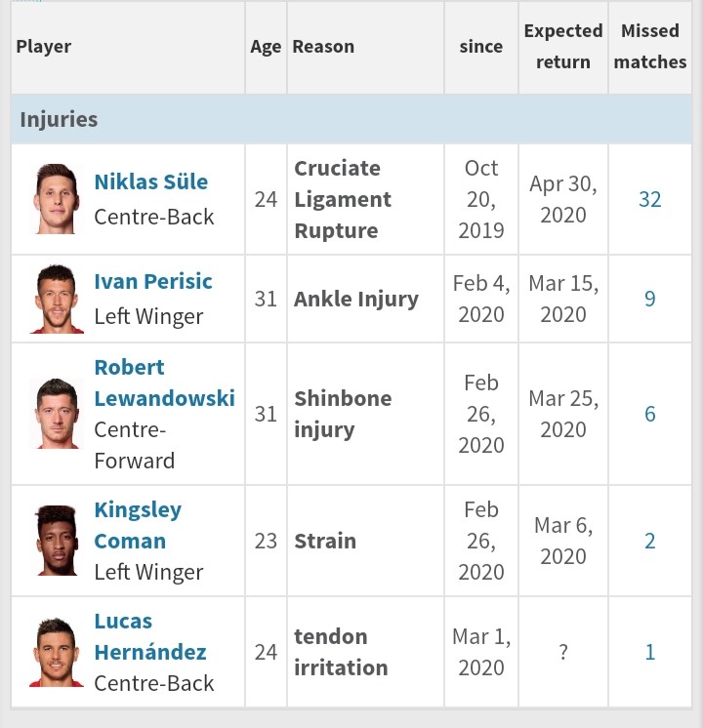Image resolution: width=703 pixels, height=728 pixels.
Task: Open Robert Lewandowski's player profile link
Action: (164, 383)
